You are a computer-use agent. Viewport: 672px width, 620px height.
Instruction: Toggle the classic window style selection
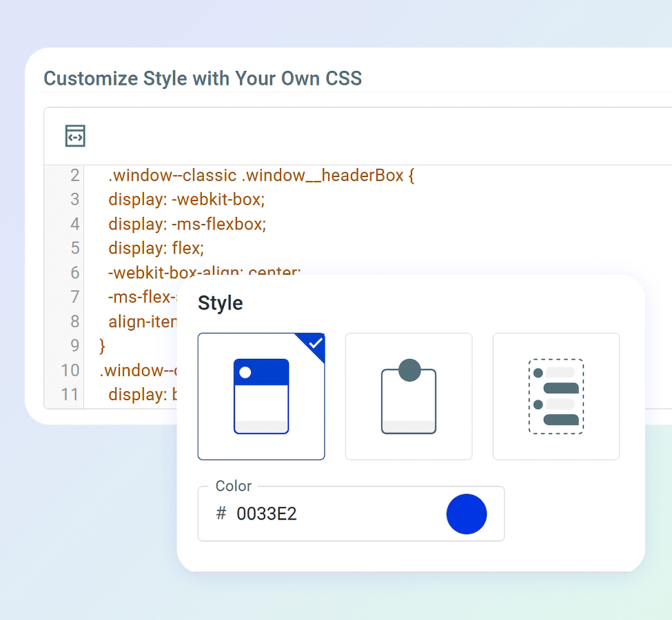pyautogui.click(x=261, y=396)
